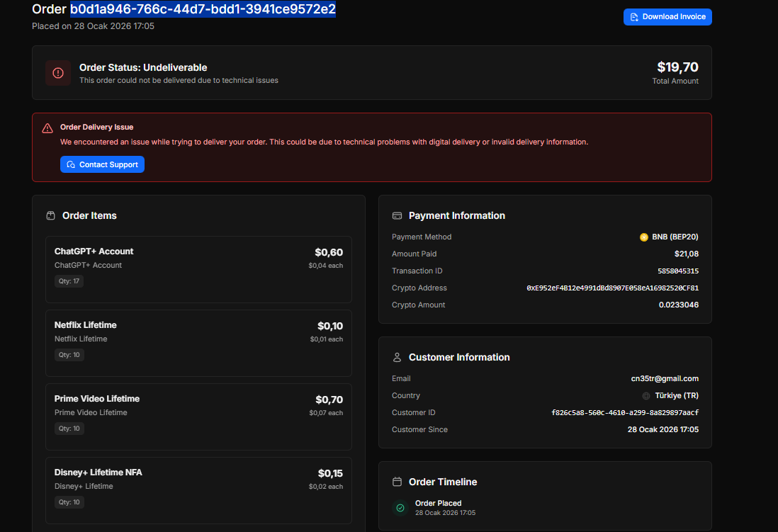Click the Disney+ Lifetime NFA item title

98,472
